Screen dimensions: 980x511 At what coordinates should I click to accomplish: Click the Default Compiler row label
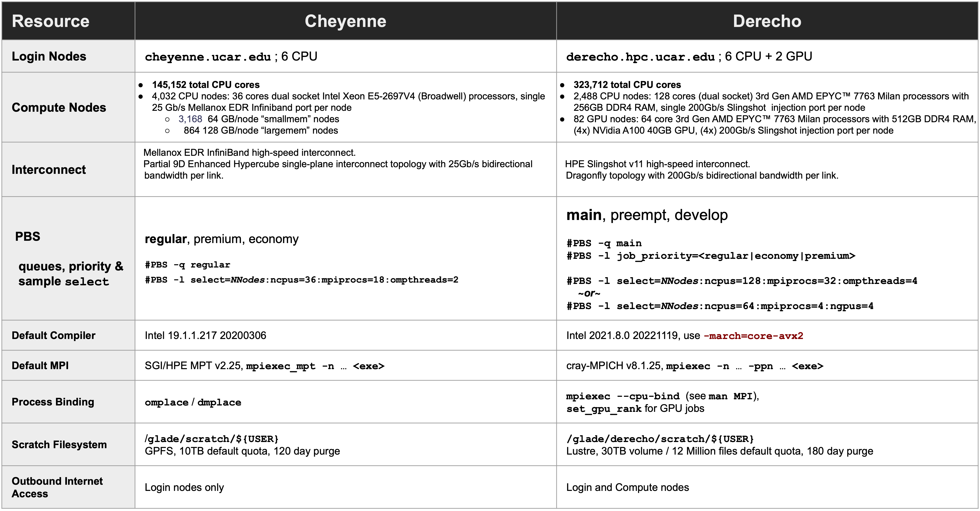[54, 335]
